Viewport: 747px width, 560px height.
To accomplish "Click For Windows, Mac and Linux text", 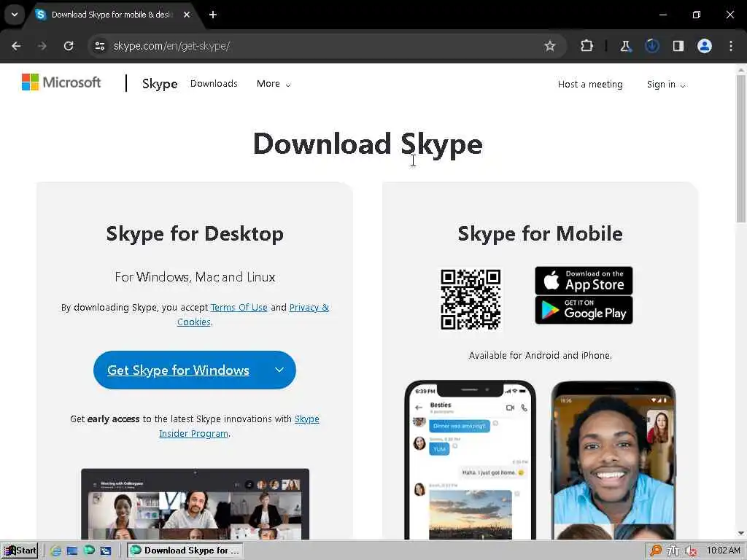I will 195,277.
